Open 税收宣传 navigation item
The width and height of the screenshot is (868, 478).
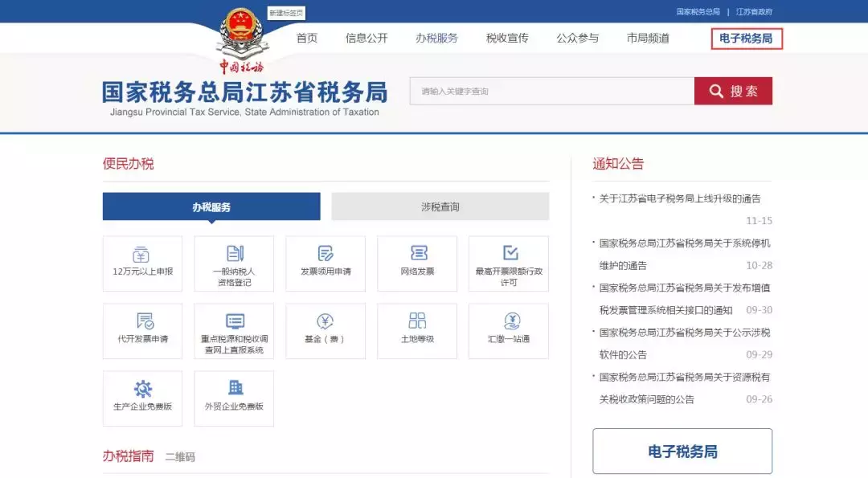point(507,39)
